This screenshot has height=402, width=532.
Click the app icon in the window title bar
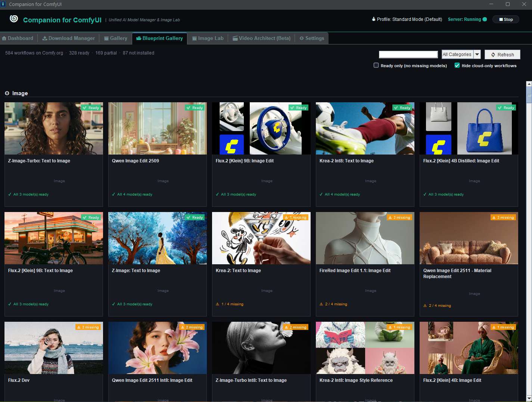pyautogui.click(x=3, y=4)
